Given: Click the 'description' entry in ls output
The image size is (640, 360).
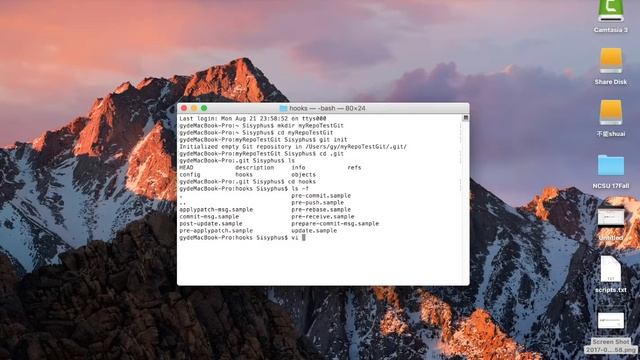Looking at the screenshot, I should pyautogui.click(x=255, y=167).
